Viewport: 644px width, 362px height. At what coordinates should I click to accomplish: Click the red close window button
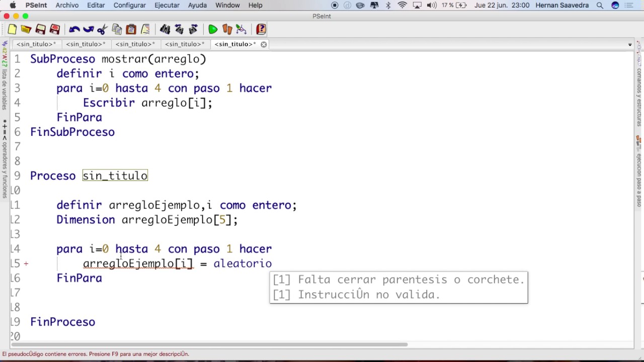point(7,16)
